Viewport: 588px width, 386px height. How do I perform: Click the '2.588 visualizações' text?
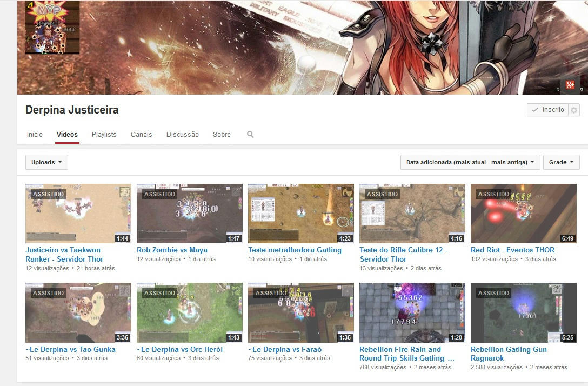pos(497,367)
